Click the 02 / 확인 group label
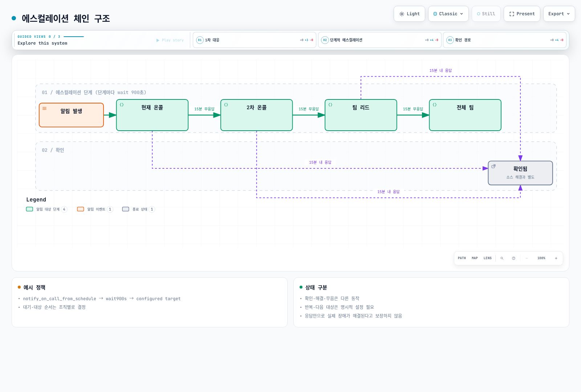 click(53, 150)
